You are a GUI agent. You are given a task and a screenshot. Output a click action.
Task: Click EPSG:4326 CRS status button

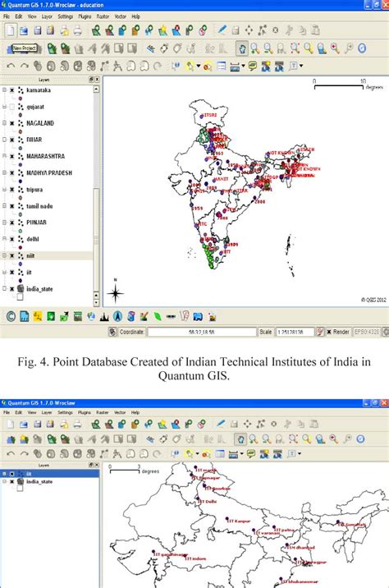pos(367,332)
